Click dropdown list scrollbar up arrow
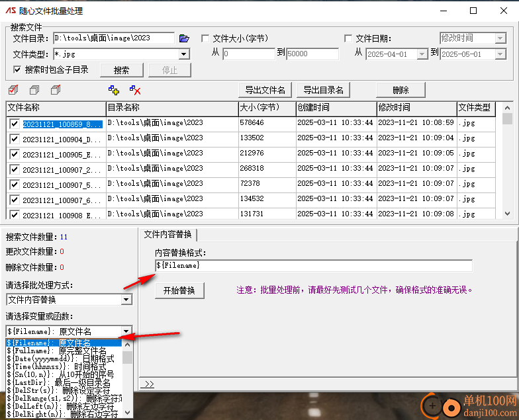 click(x=127, y=344)
